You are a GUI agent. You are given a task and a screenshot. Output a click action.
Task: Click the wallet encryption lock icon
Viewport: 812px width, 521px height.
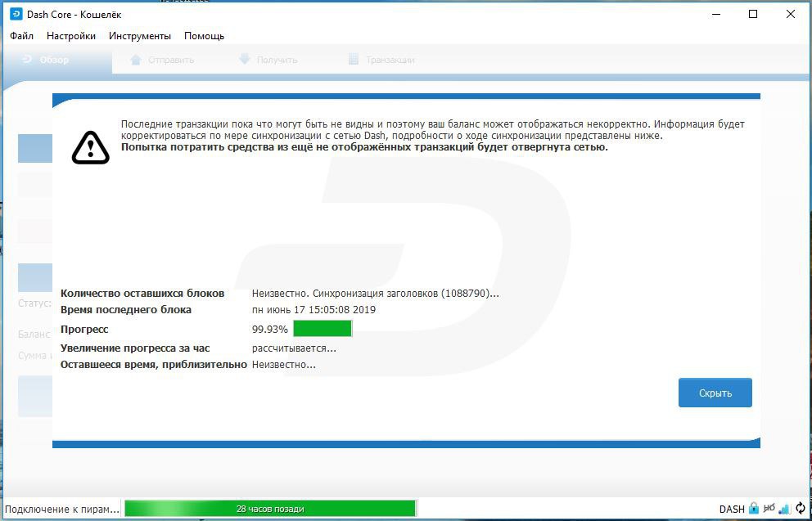click(x=754, y=508)
